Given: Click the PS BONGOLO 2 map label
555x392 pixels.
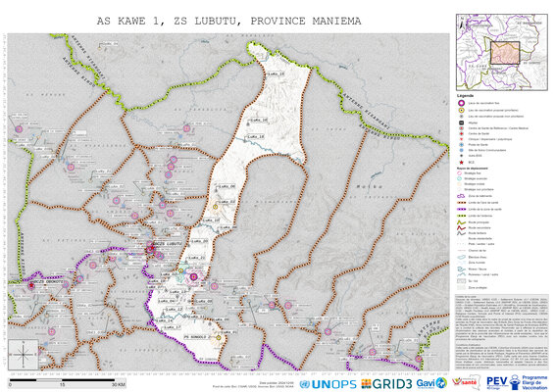Looking at the screenshot, I should point(197,337).
